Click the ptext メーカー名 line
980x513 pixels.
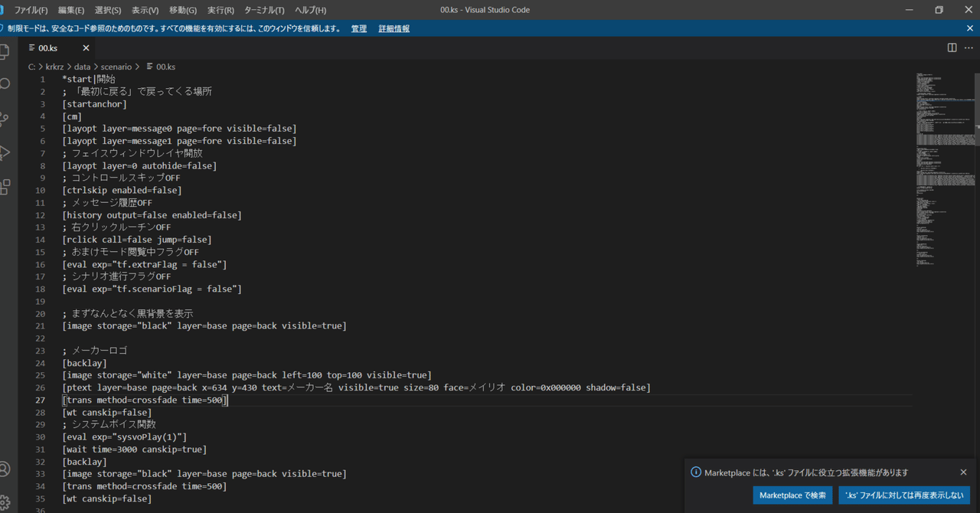click(357, 387)
